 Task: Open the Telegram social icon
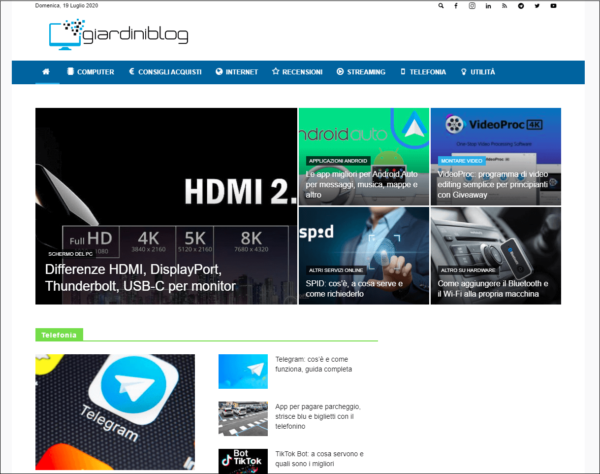click(x=521, y=6)
